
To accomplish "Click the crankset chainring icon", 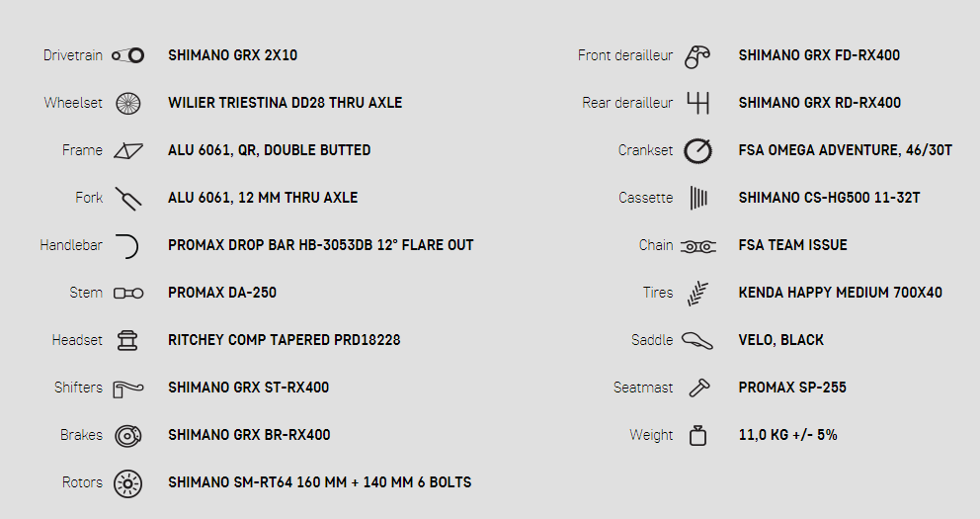I will [698, 150].
